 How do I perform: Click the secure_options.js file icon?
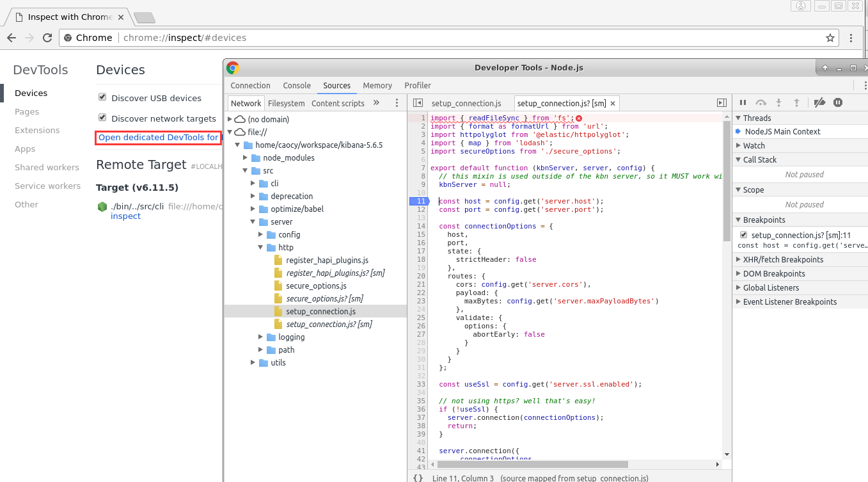[x=278, y=285]
